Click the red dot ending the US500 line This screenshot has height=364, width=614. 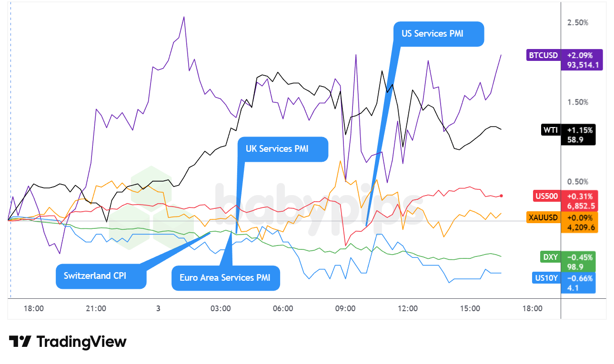pos(501,196)
